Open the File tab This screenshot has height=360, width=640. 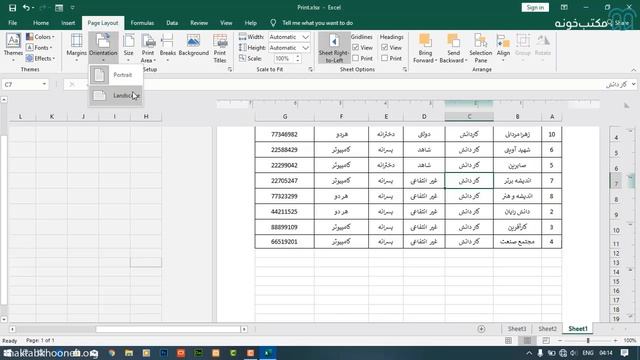(x=13, y=23)
